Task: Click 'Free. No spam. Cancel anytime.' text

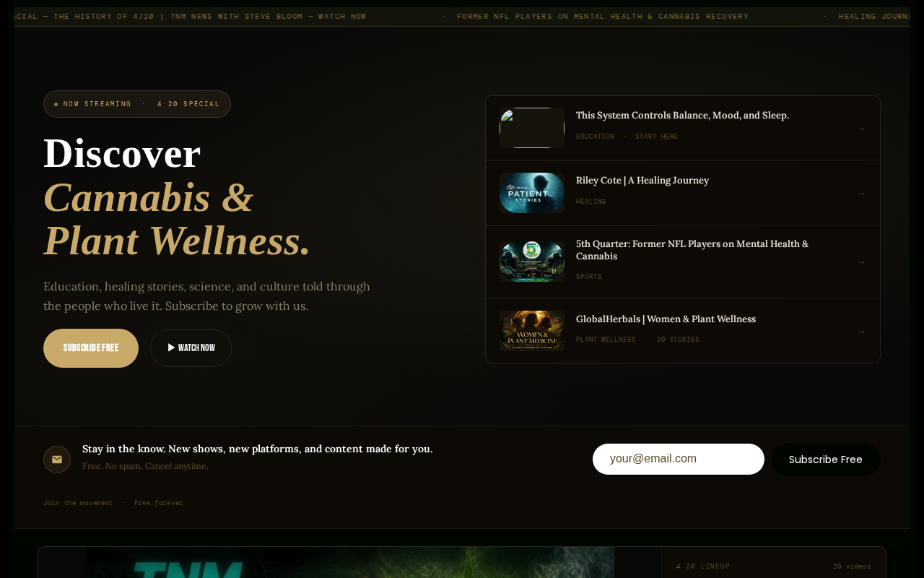Action: (x=145, y=466)
